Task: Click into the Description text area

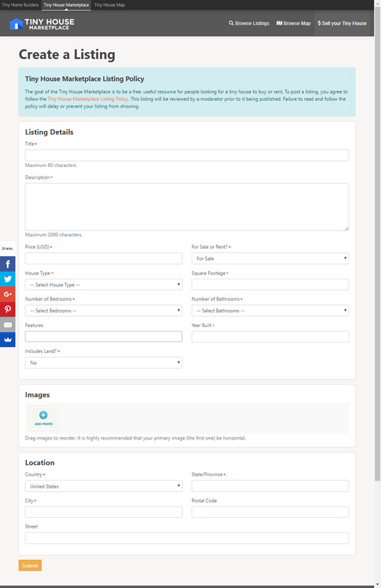Action: coord(187,206)
